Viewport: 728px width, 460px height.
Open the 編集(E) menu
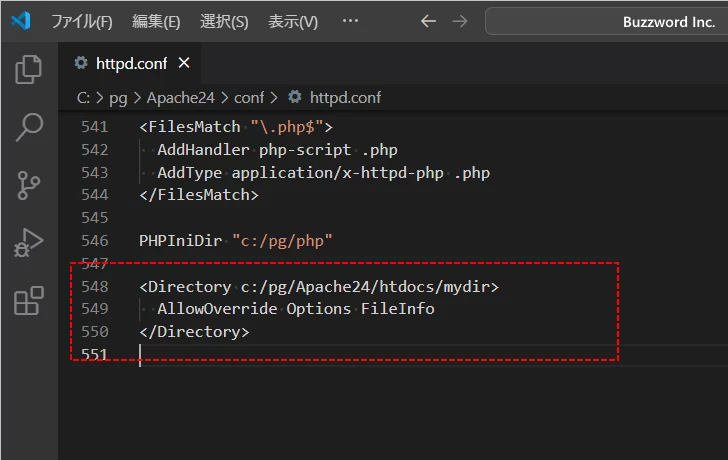click(x=156, y=21)
